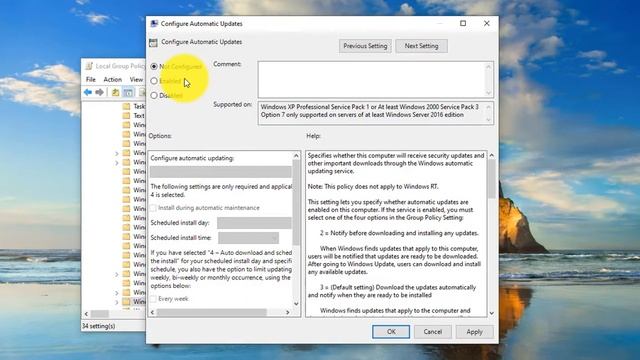The height and width of the screenshot is (360, 640).
Task: Click the Supported on text field
Action: point(371,113)
